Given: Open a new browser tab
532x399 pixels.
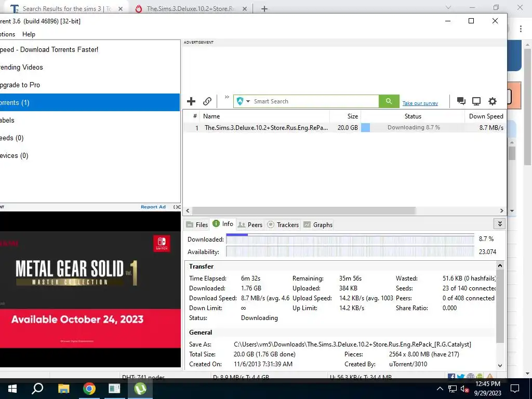Looking at the screenshot, I should click(264, 9).
